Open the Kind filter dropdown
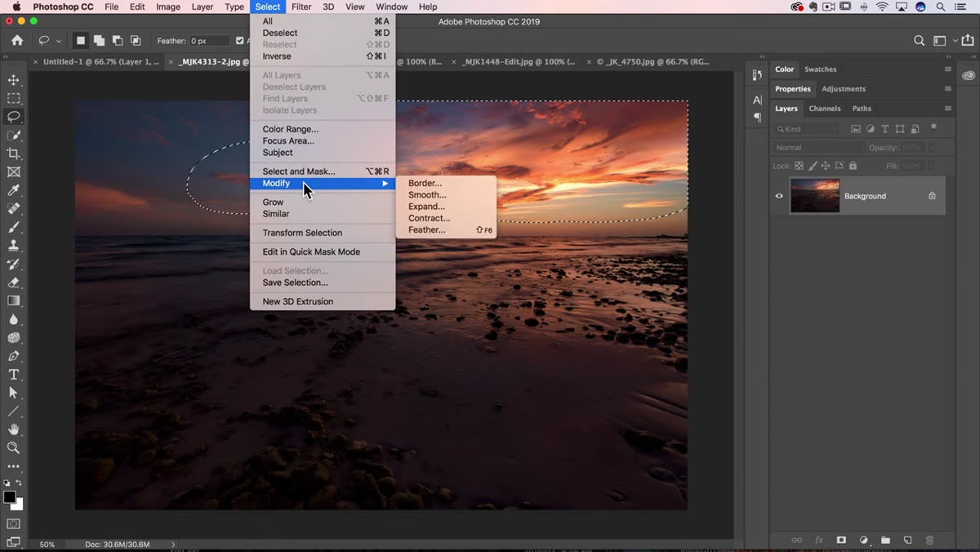Viewport: 980px width, 552px height. [806, 129]
